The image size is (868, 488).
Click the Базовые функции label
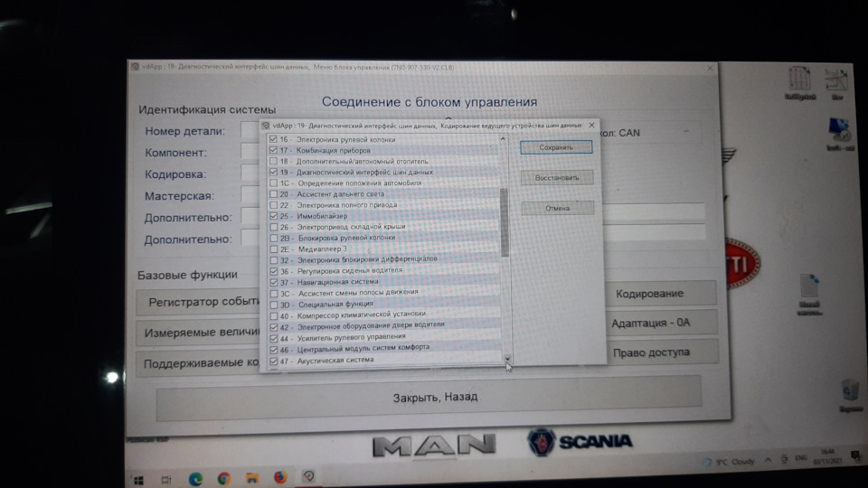tap(188, 275)
